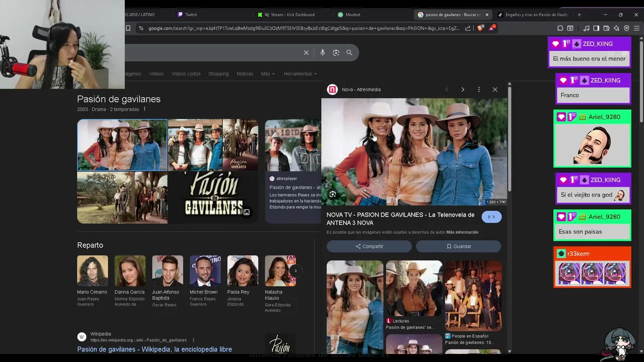Open the Brave Wallet icon
644x362 pixels.
click(606, 28)
